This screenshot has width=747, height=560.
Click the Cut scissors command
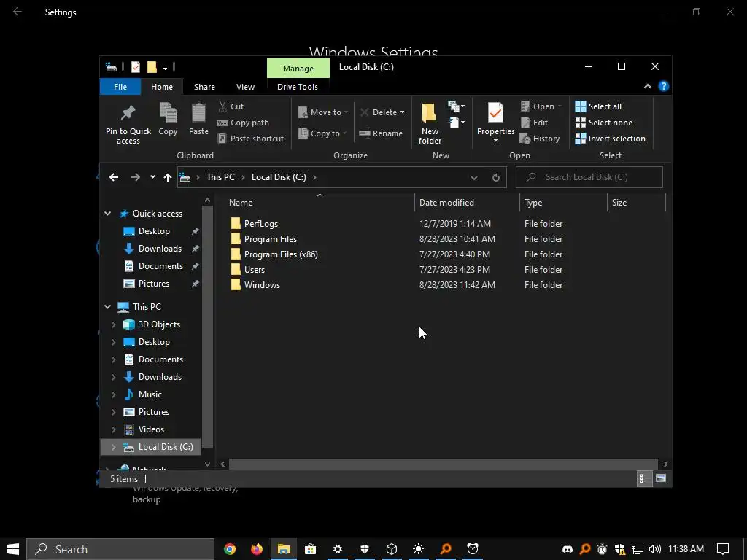point(231,106)
